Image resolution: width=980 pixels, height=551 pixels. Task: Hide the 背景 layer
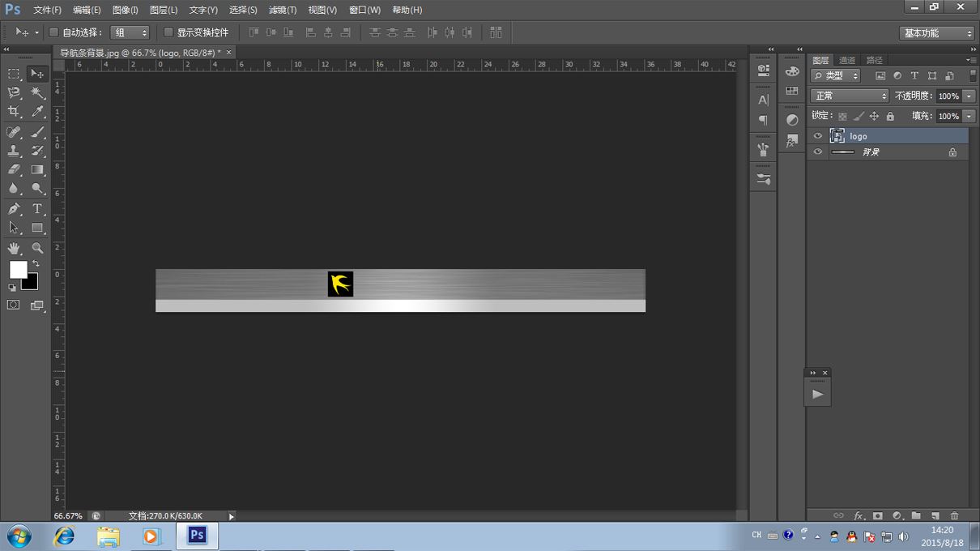click(x=817, y=152)
